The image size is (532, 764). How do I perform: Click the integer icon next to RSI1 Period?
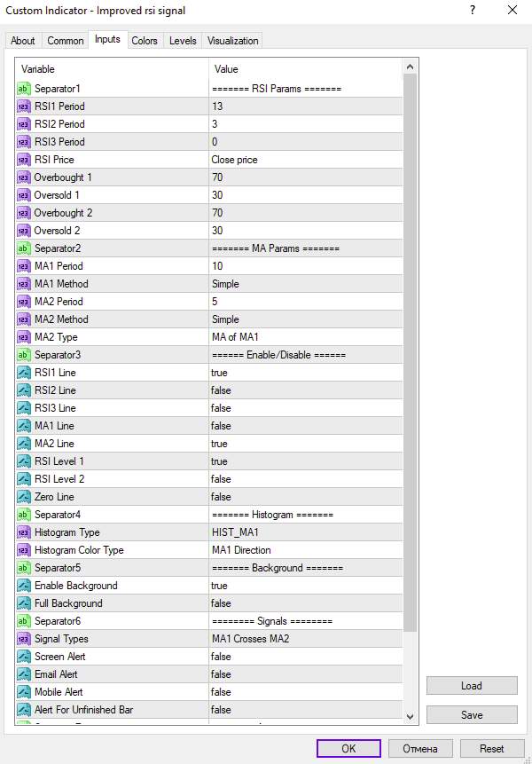23,106
